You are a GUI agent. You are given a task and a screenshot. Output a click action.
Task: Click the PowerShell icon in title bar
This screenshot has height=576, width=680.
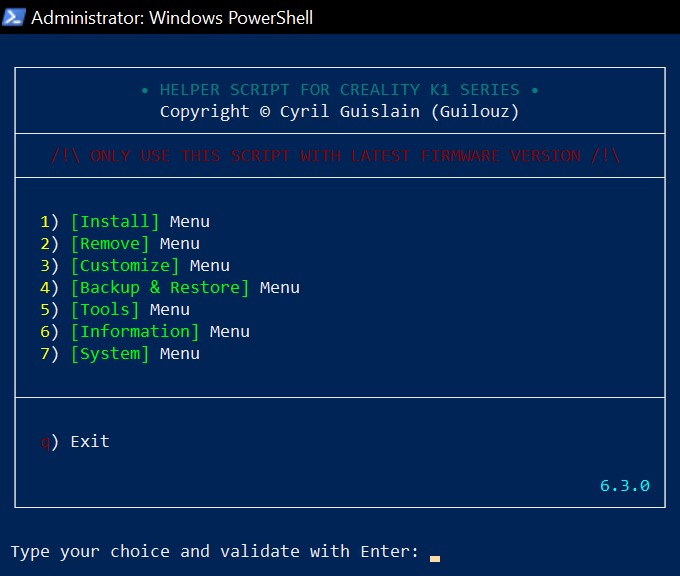(x=14, y=17)
